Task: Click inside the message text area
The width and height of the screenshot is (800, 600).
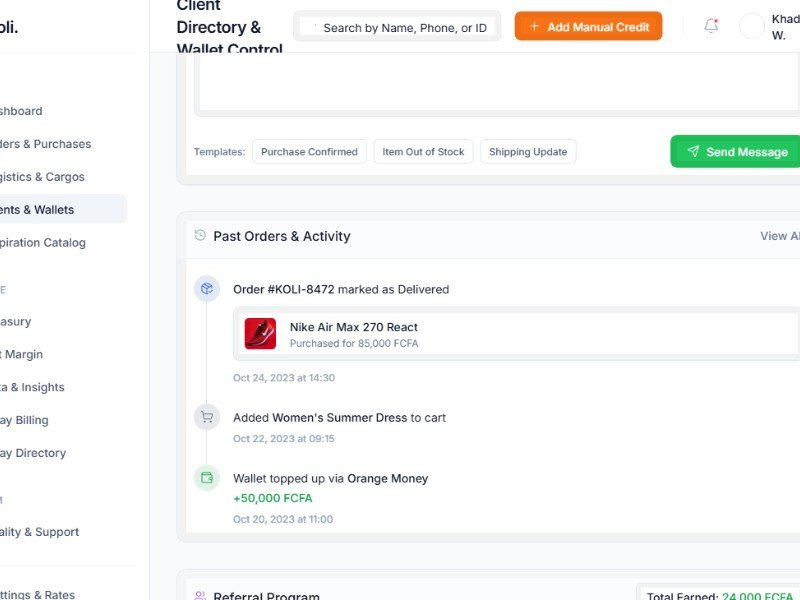Action: (x=497, y=85)
